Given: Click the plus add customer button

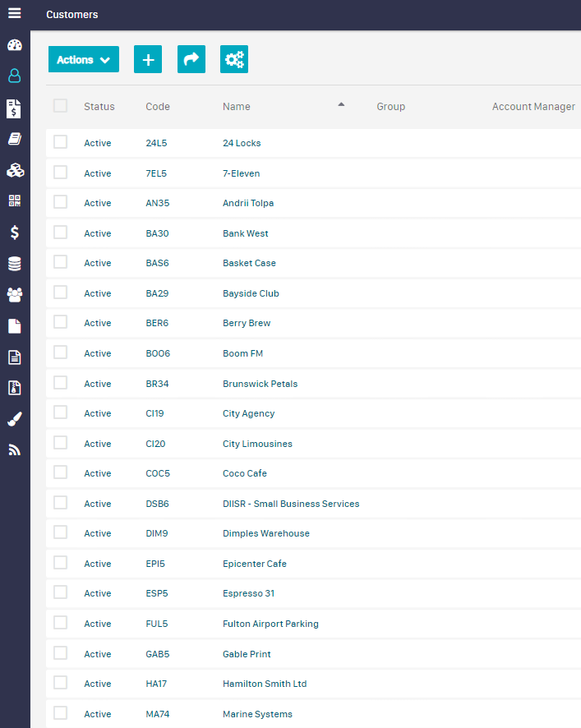Looking at the screenshot, I should [148, 59].
